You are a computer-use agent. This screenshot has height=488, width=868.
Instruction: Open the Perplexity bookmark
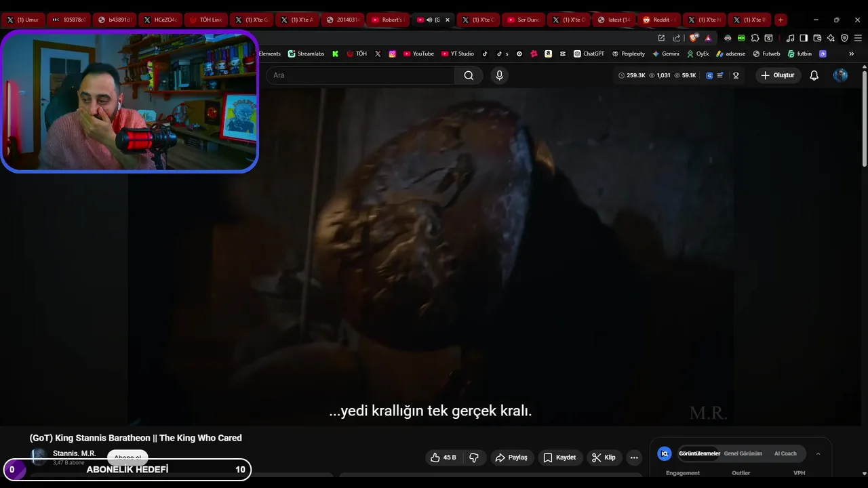pos(629,54)
